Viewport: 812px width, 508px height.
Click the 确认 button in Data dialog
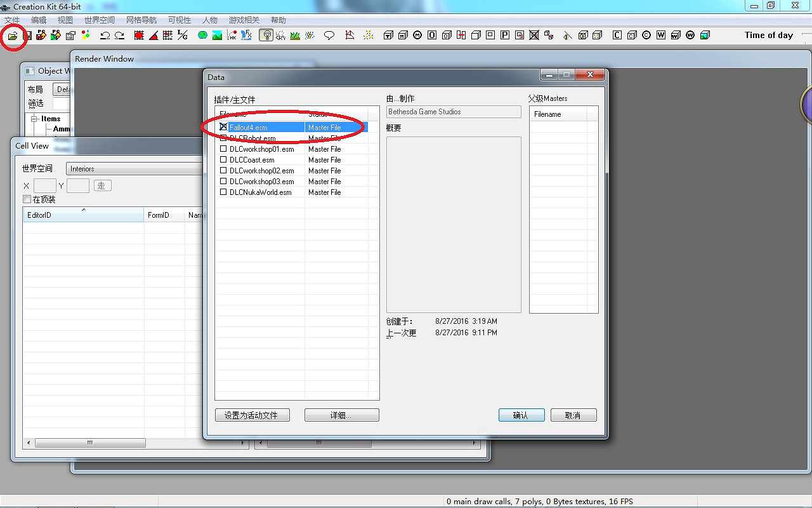pyautogui.click(x=521, y=415)
